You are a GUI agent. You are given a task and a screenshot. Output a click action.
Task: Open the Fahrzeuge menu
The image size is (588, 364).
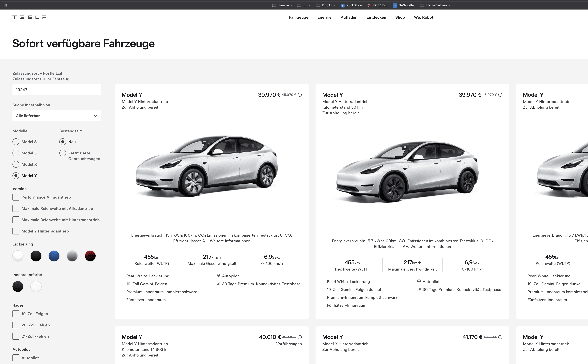[x=299, y=17]
